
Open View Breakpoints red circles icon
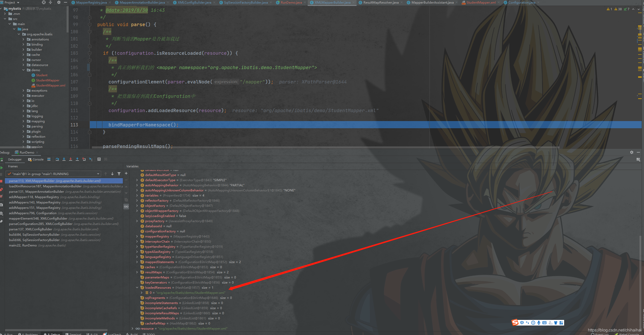pyautogui.click(x=1, y=190)
